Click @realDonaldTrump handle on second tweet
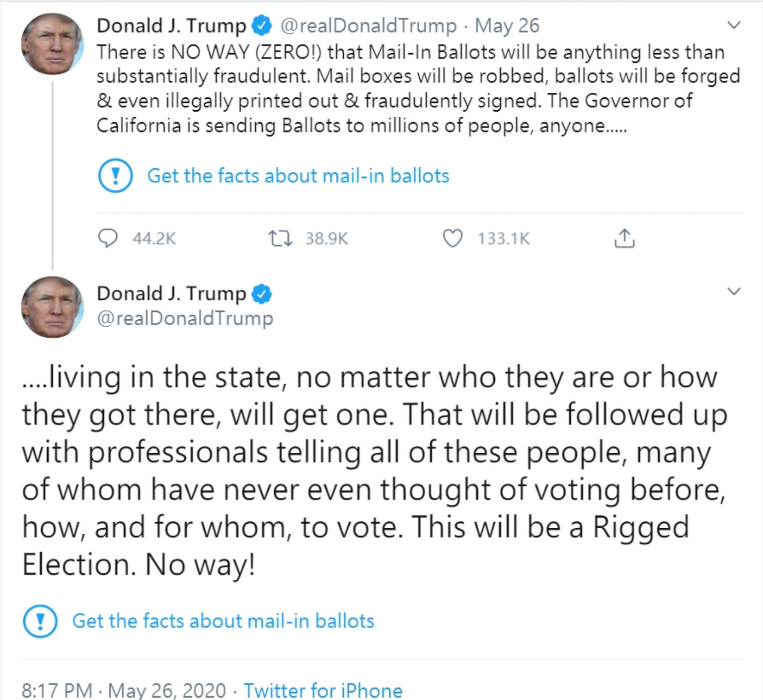Viewport: 763px width, 700px height. (x=185, y=318)
